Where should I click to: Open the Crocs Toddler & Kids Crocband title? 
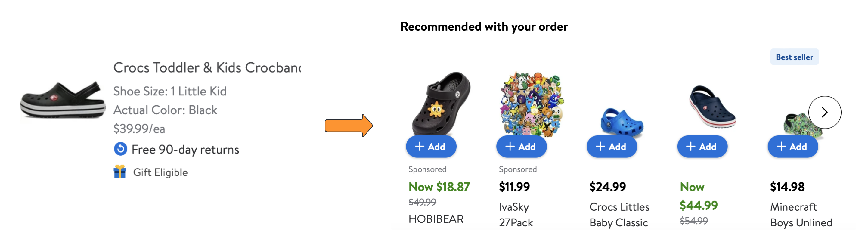pyautogui.click(x=207, y=68)
